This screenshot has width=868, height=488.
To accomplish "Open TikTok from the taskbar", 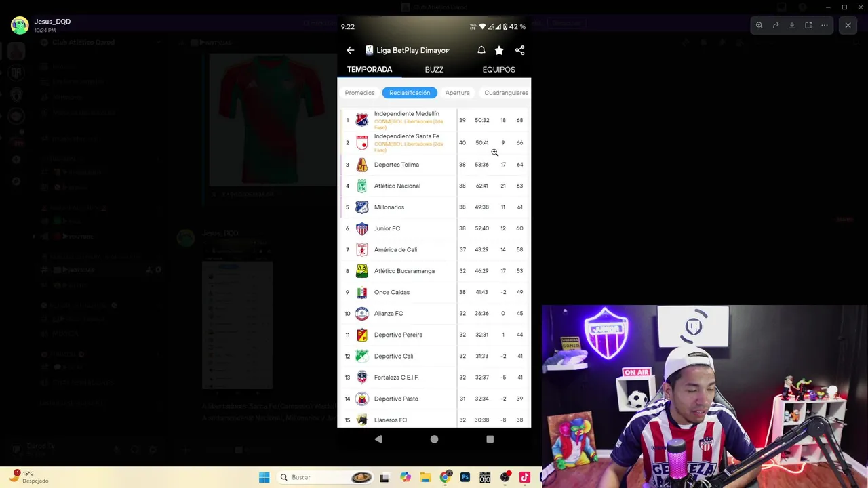I will pos(524,477).
